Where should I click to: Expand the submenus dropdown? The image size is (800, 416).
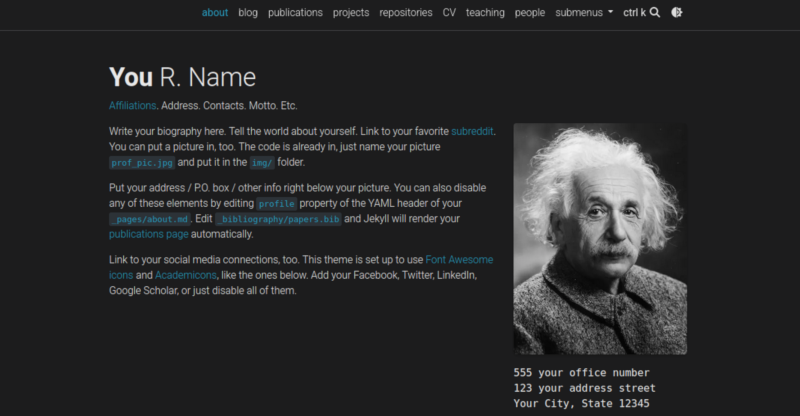point(584,13)
